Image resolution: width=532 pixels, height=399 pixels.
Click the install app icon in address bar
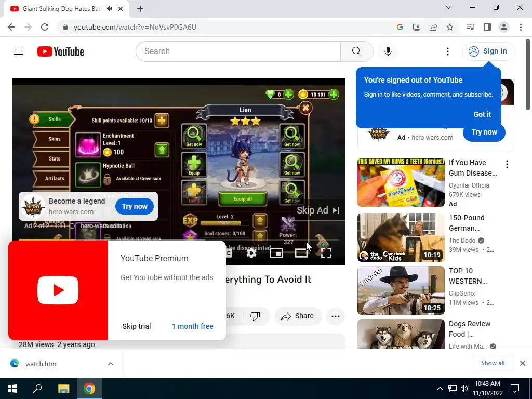click(x=416, y=27)
